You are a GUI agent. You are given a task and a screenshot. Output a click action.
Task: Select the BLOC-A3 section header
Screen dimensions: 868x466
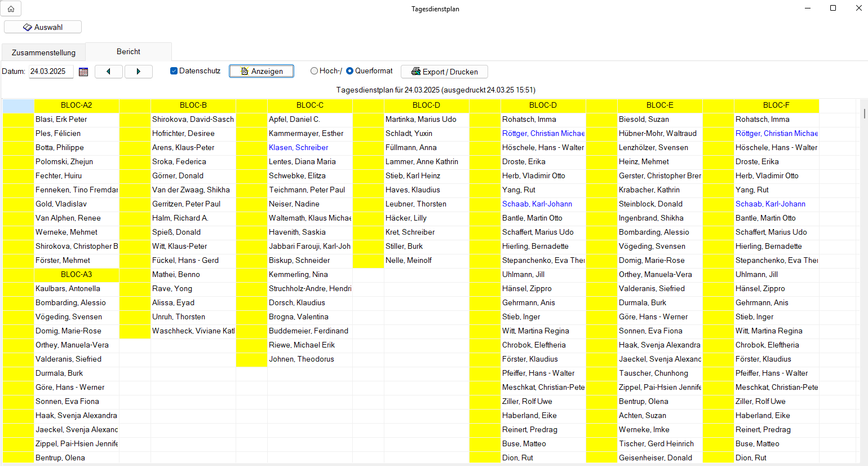76,274
